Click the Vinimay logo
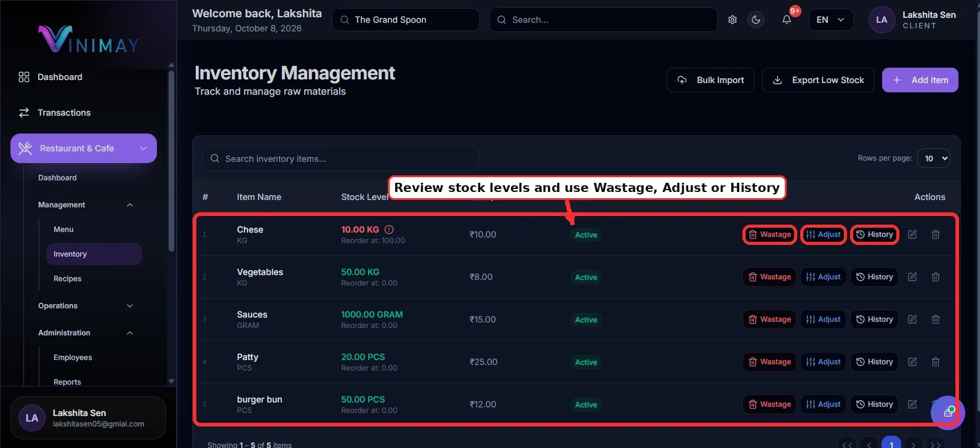Image resolution: width=980 pixels, height=448 pixels. point(89,39)
